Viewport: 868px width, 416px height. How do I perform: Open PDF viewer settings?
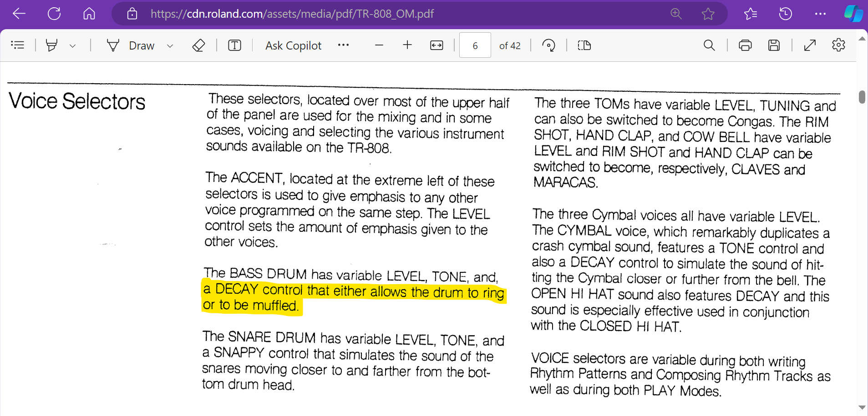(838, 45)
